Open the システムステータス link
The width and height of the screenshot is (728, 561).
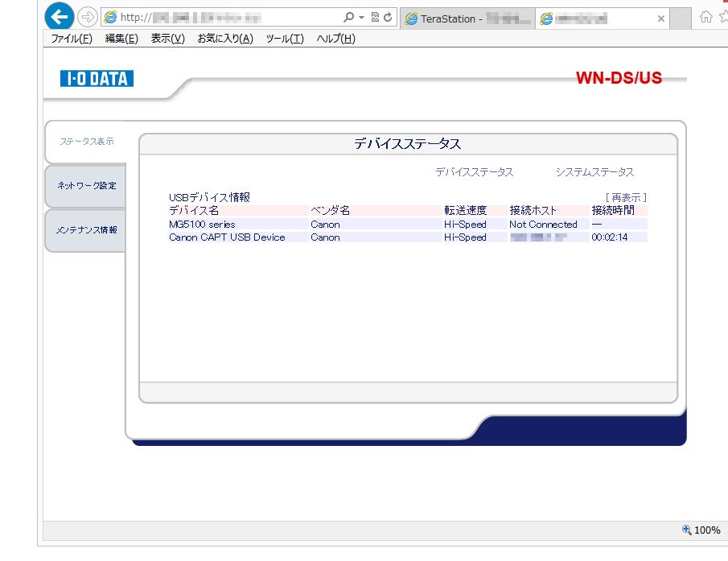pos(594,172)
